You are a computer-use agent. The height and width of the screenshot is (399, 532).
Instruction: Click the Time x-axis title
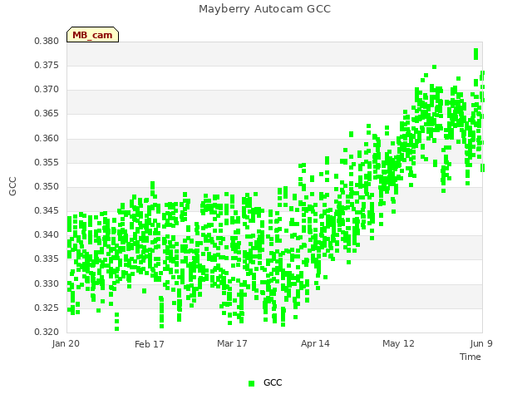tap(470, 357)
